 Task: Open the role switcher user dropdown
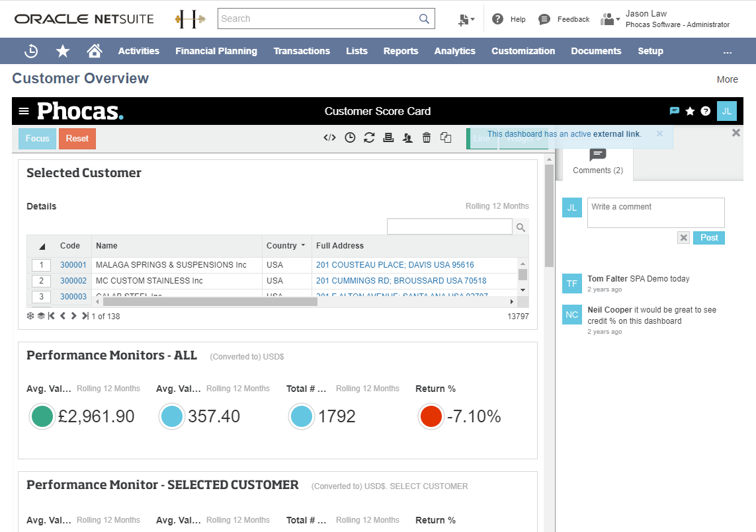point(610,19)
